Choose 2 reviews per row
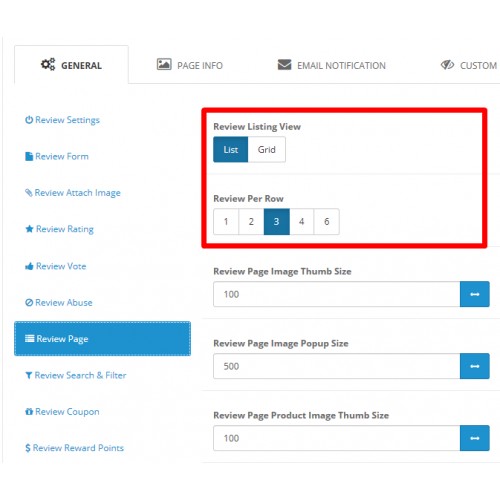Viewport: 500px width, 500px height. coord(251,222)
